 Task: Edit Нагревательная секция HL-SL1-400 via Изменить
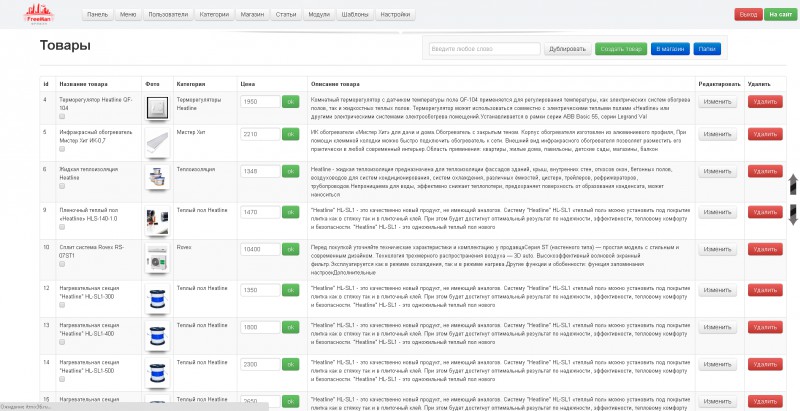[717, 327]
